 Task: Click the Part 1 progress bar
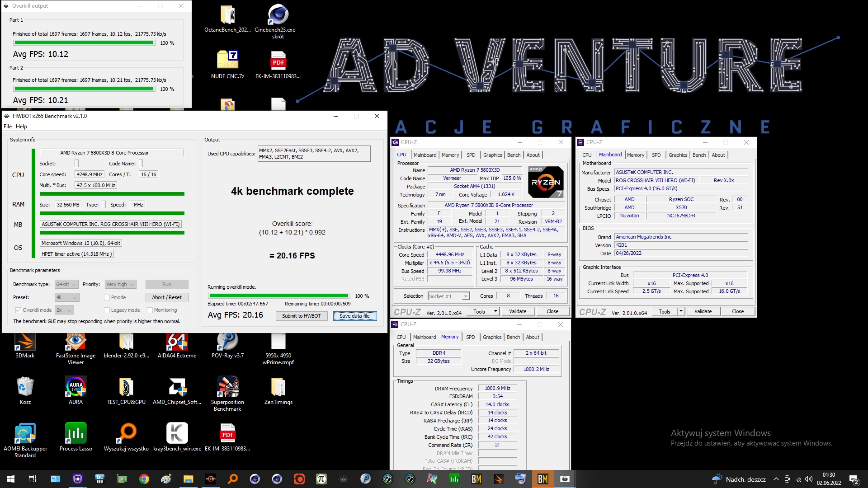pyautogui.click(x=84, y=43)
